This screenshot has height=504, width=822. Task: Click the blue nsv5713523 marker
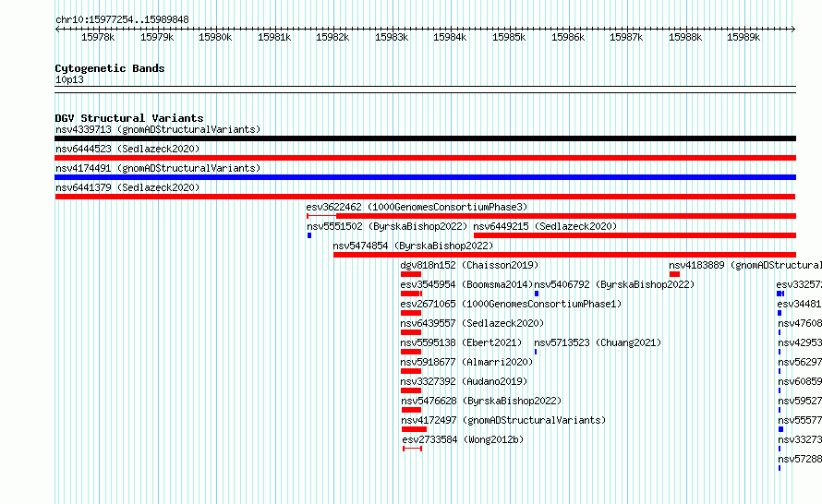coord(536,352)
